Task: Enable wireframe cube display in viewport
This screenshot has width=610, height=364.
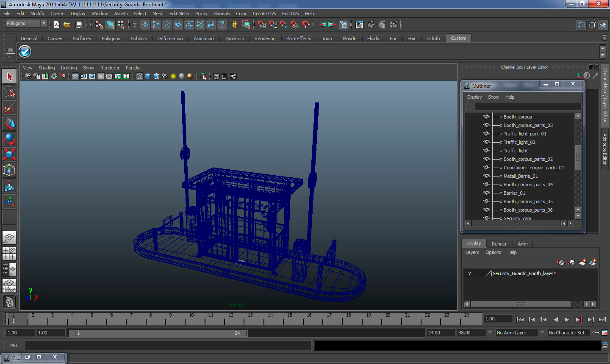Action: [139, 76]
